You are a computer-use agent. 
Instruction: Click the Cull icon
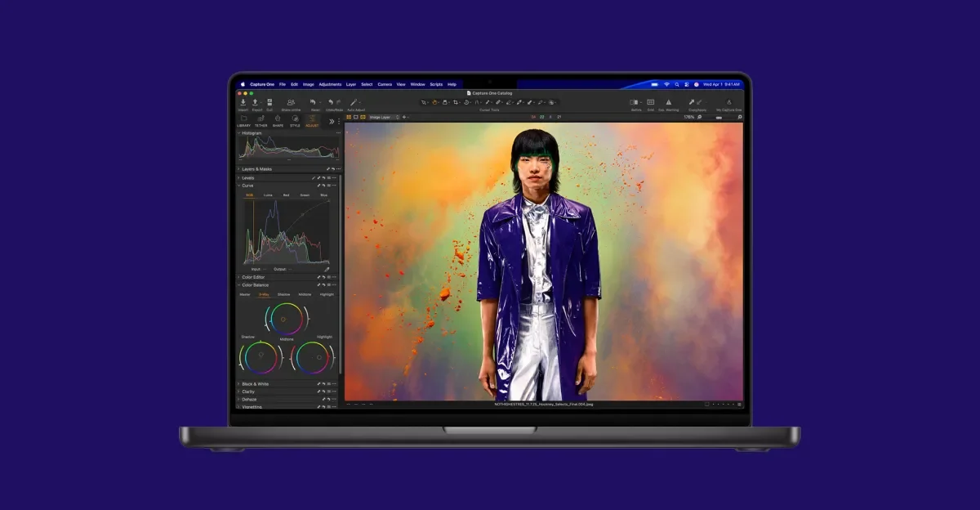(x=269, y=103)
